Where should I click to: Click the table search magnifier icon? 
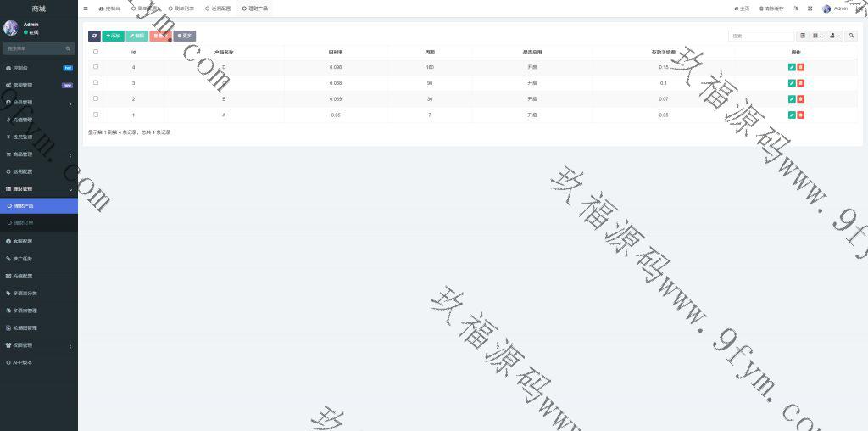tap(851, 36)
